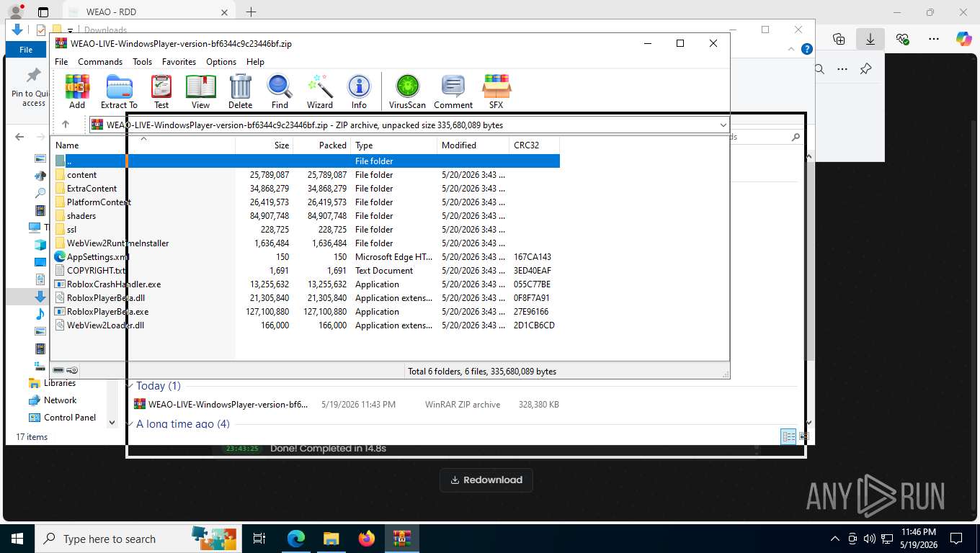Image resolution: width=980 pixels, height=553 pixels.
Task: Go up one folder with WinRAR arrow
Action: (66, 125)
